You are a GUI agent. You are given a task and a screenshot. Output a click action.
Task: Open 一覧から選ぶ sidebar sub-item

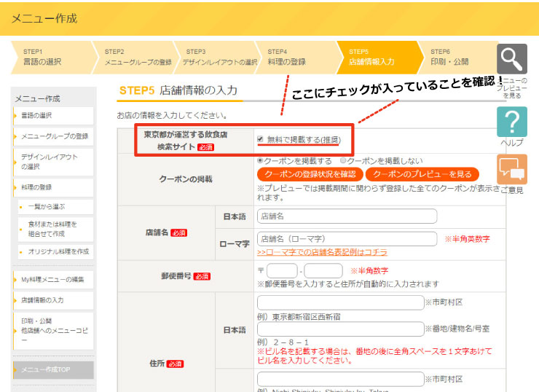click(x=55, y=207)
